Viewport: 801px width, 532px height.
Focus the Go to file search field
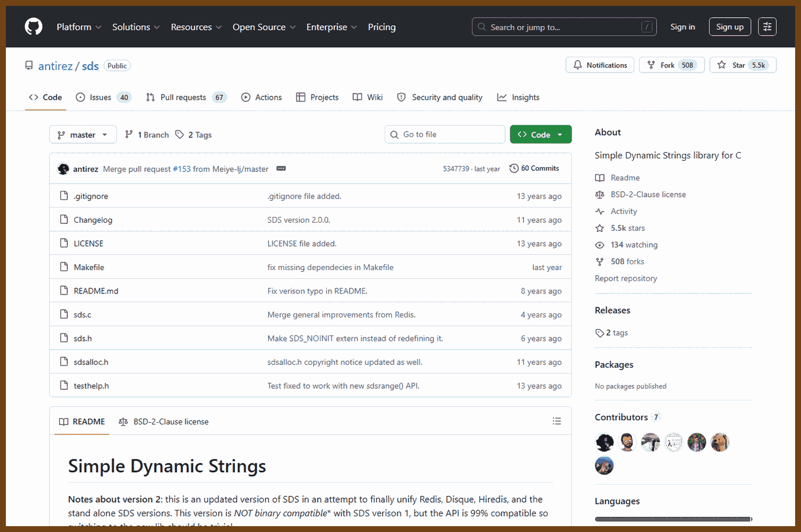pyautogui.click(x=445, y=134)
